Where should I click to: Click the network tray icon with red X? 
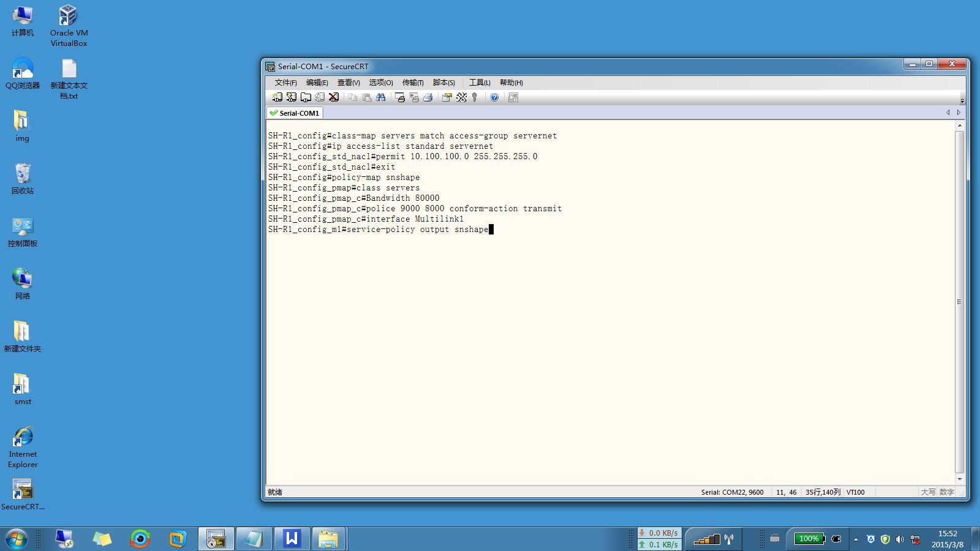click(915, 539)
